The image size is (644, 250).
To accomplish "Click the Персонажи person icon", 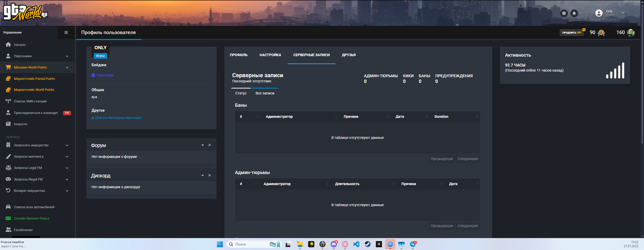I will (x=8, y=56).
